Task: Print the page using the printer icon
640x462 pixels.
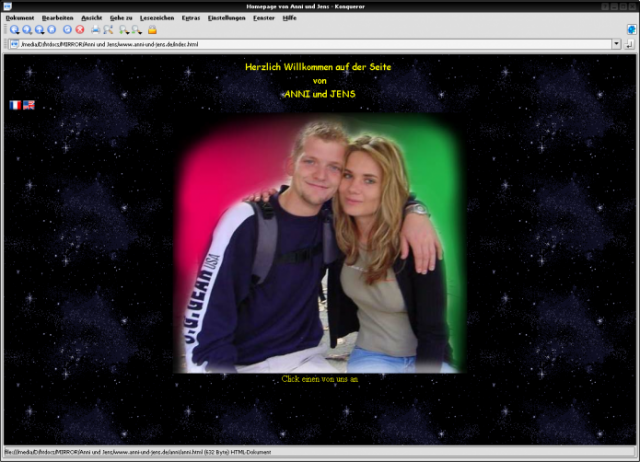Action: (96, 30)
